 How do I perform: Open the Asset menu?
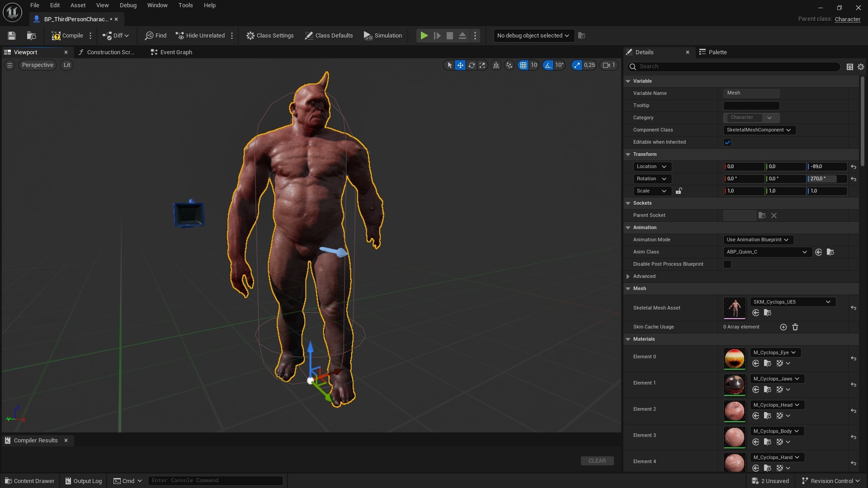coord(78,5)
